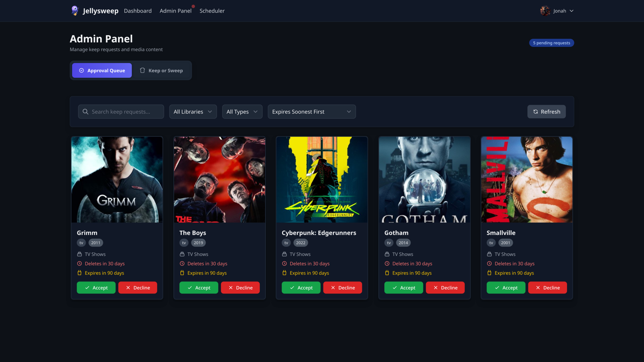Open the All Libraries dropdown
The width and height of the screenshot is (644, 362).
click(193, 112)
